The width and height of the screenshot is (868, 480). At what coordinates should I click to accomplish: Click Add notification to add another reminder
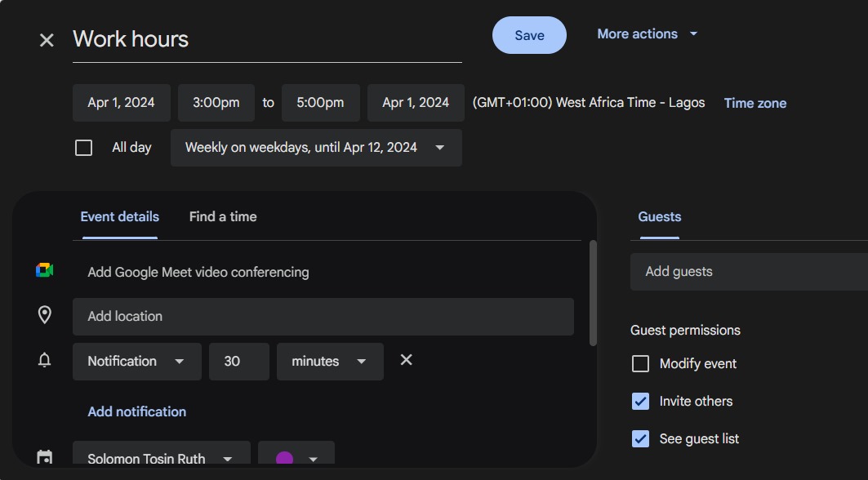(x=136, y=411)
